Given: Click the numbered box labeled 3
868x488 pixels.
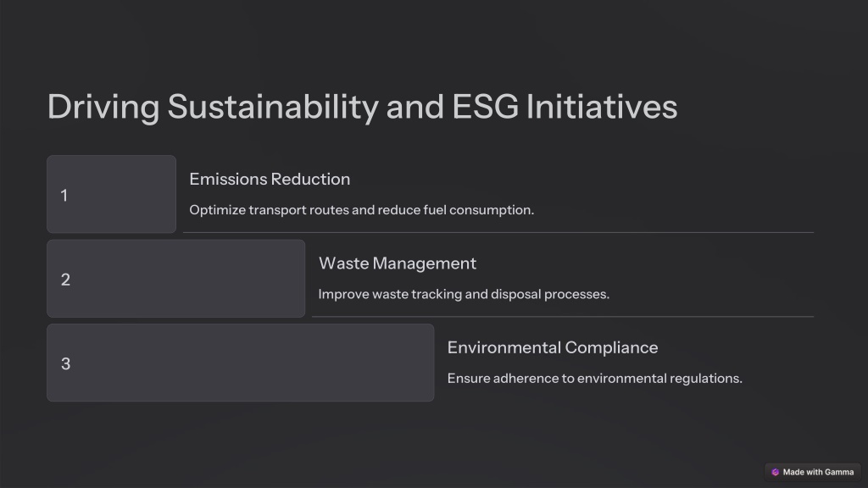Looking at the screenshot, I should 240,363.
